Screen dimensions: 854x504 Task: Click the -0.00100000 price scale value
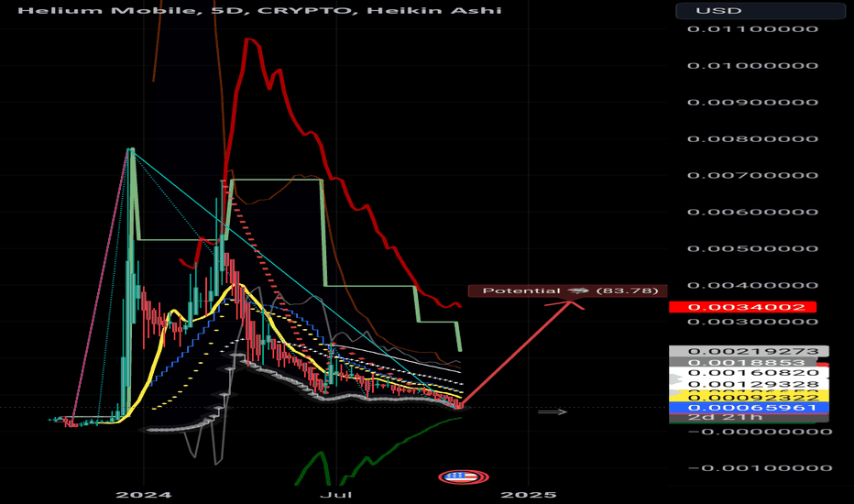coord(760,468)
